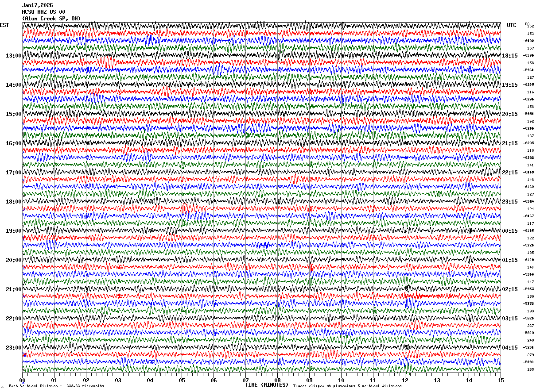The height and width of the screenshot is (392, 536).
Task: Click the '01:15' UTC time label
Action: pos(510,260)
